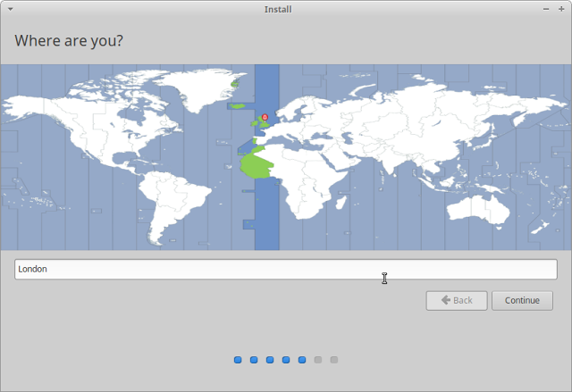This screenshot has height=392, width=572.
Task: Click the last grey progress dot
Action: coord(334,360)
